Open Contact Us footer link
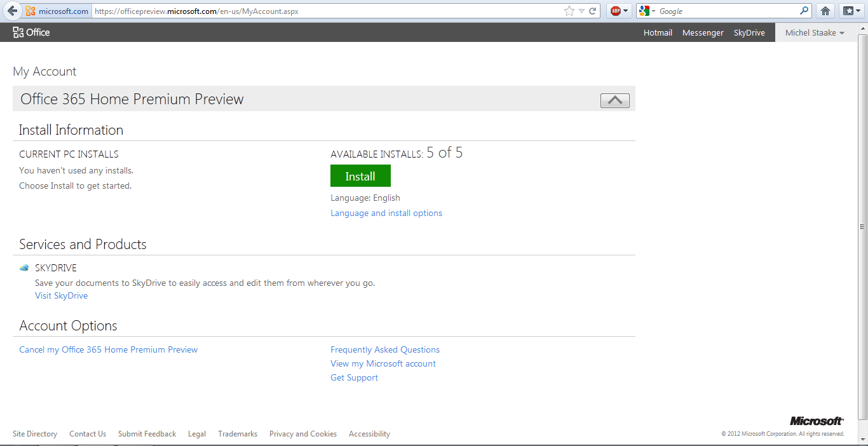 tap(88, 434)
